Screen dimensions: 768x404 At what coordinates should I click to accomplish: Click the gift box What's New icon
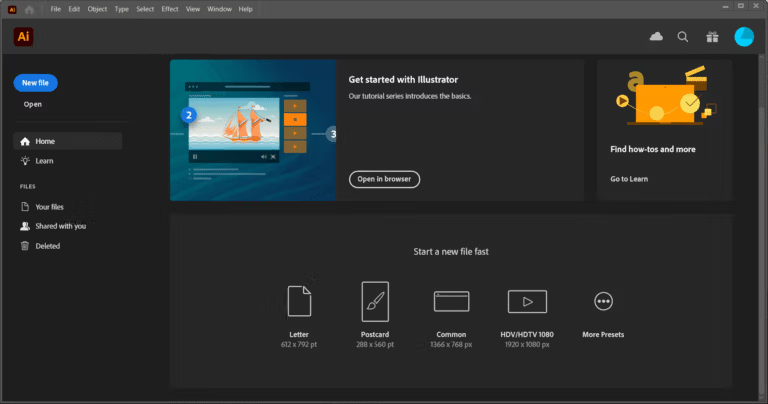point(711,37)
